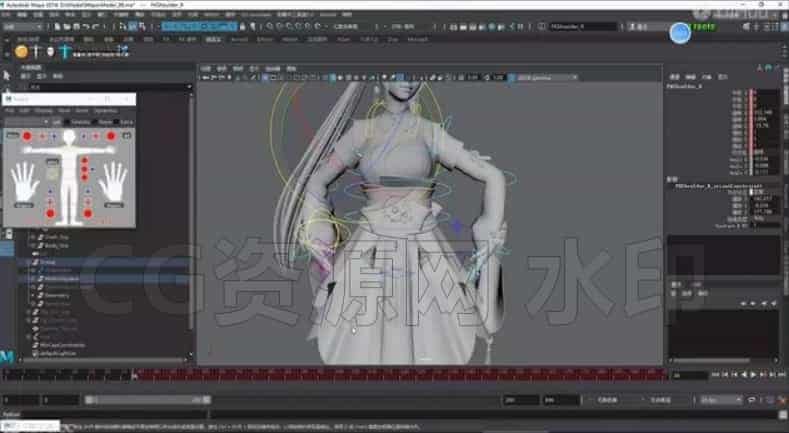The height and width of the screenshot is (433, 789).
Task: Open the viewport panel View menu
Action: click(x=206, y=68)
